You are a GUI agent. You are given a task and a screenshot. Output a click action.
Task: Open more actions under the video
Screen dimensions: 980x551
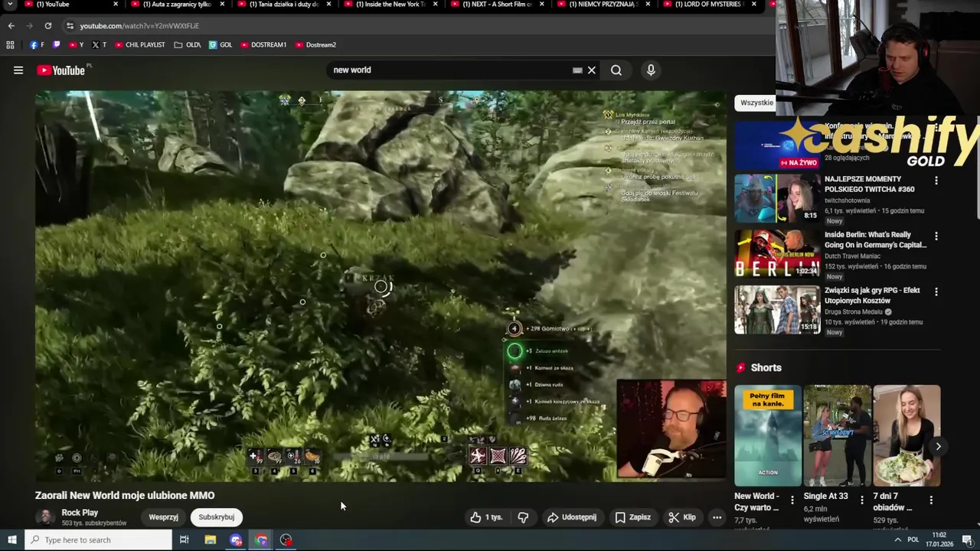pyautogui.click(x=717, y=517)
